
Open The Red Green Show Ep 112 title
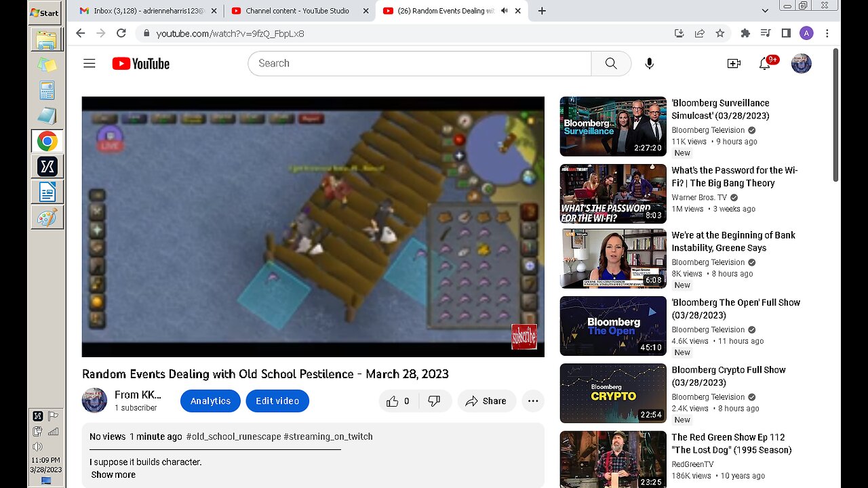[x=732, y=443]
